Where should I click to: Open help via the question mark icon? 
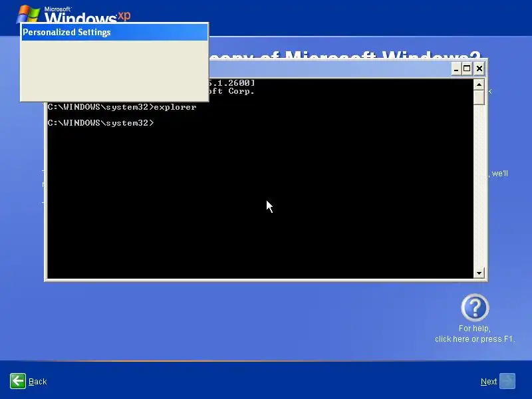pyautogui.click(x=475, y=307)
